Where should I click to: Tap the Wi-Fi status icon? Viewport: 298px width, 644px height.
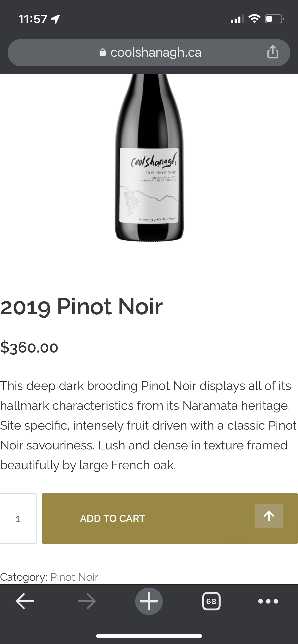click(254, 19)
